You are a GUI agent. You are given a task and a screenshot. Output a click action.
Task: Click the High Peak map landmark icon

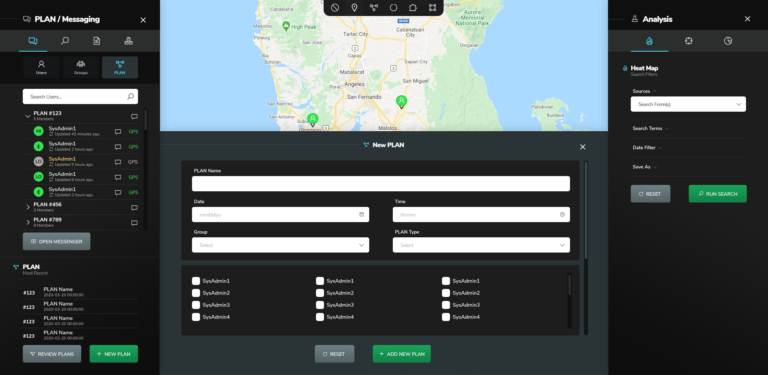[x=286, y=26]
